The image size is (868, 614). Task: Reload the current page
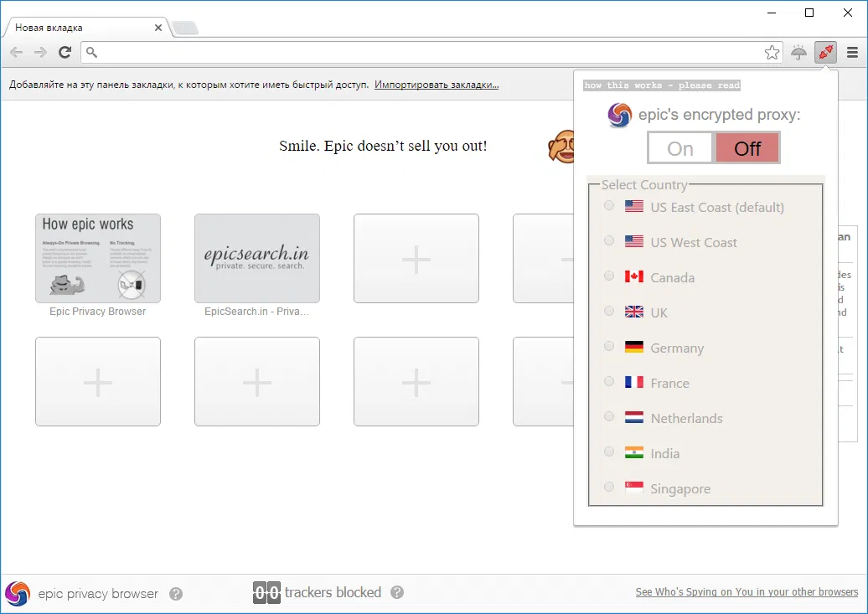tap(65, 53)
